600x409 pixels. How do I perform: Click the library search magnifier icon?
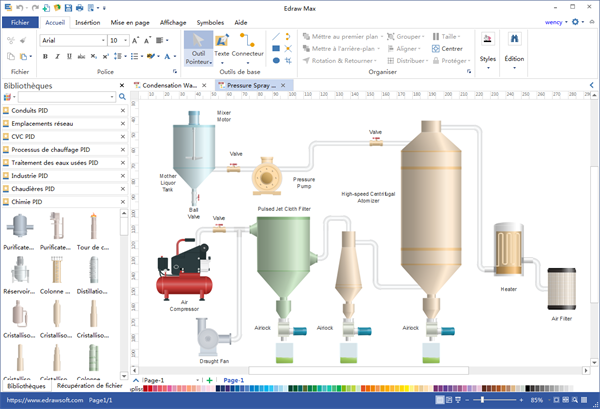tap(121, 97)
